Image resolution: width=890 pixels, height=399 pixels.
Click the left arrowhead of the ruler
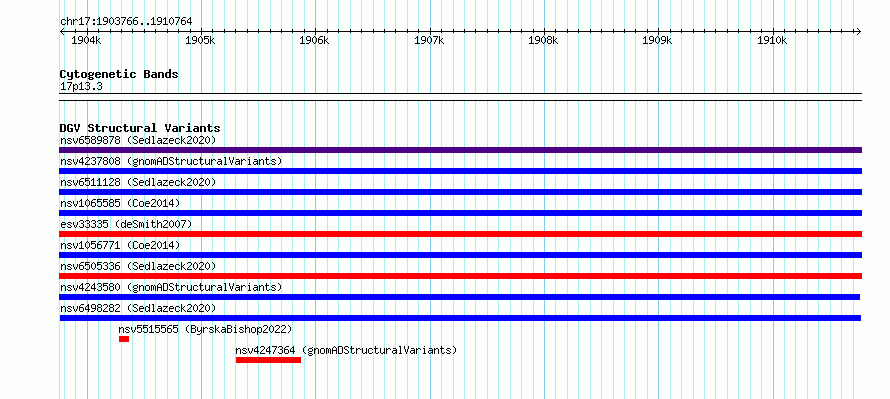click(62, 31)
